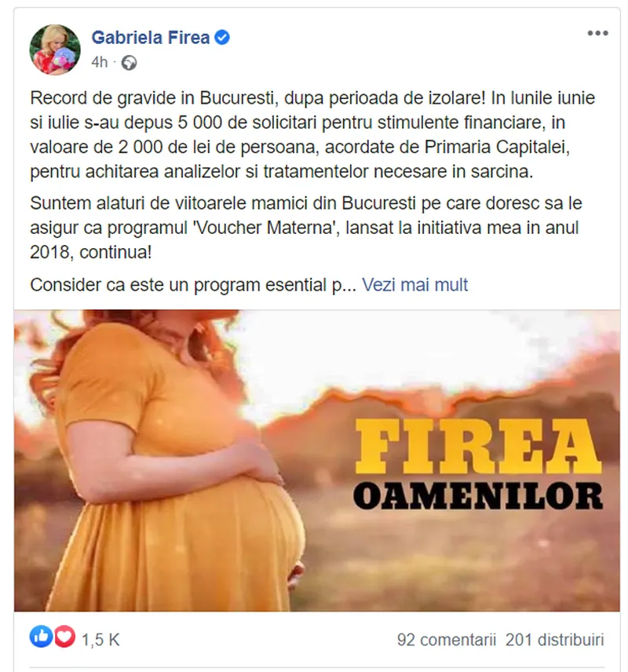
Task: Click the Gabriela Firea page name
Action: (x=151, y=38)
